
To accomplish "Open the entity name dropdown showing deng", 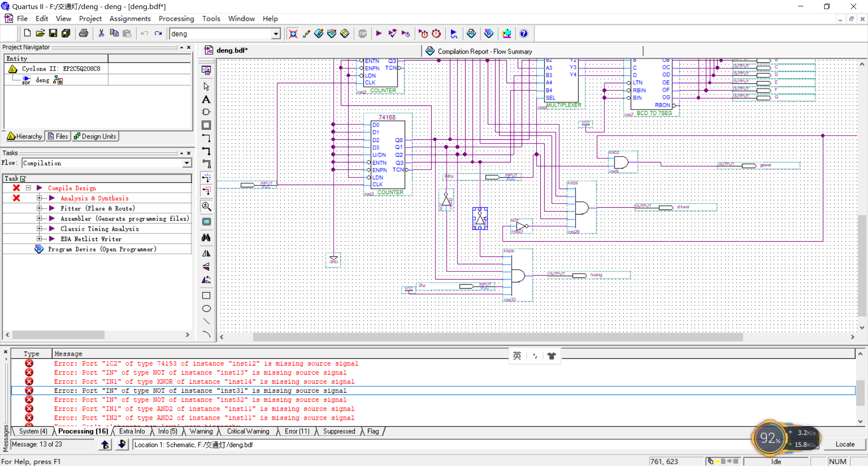I will coord(276,33).
